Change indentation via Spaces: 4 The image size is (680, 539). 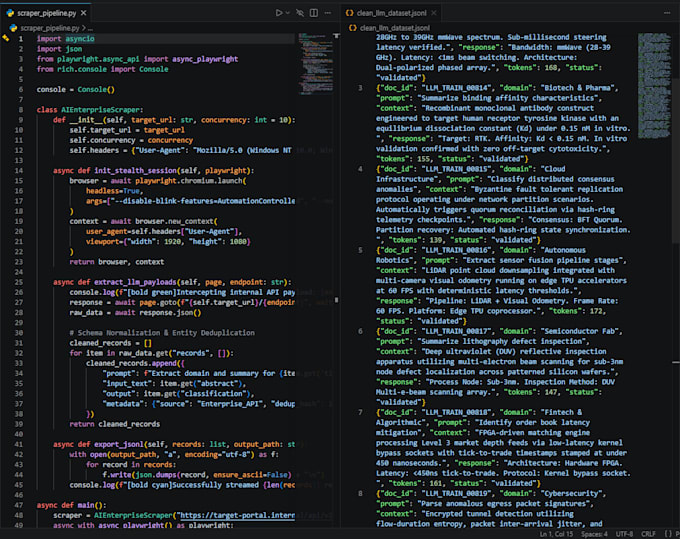tap(595, 534)
